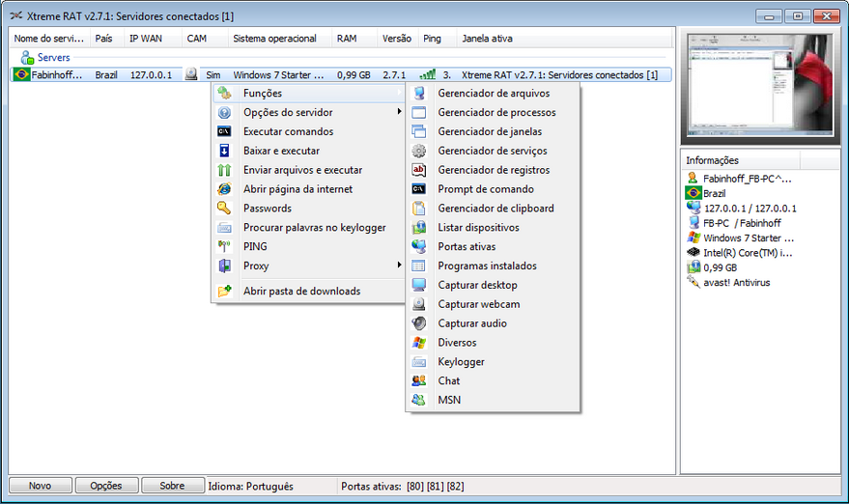This screenshot has height=504, width=849.
Task: Click the Executar comandos console icon
Action: tap(224, 131)
